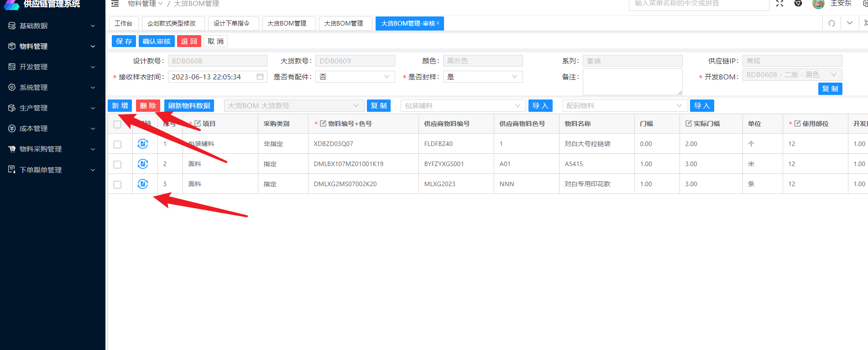The image size is (868, 350).
Task: Switch to the 设计下单指令 tab
Action: [231, 23]
